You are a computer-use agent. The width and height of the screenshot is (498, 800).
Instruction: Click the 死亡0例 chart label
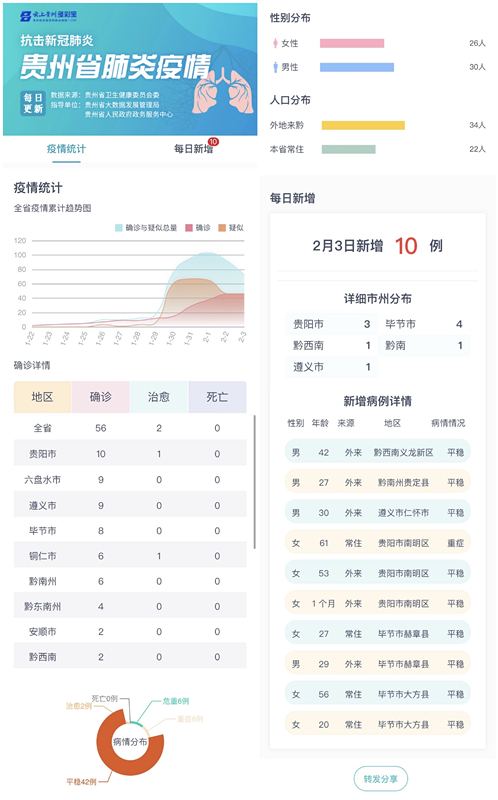pos(105,698)
